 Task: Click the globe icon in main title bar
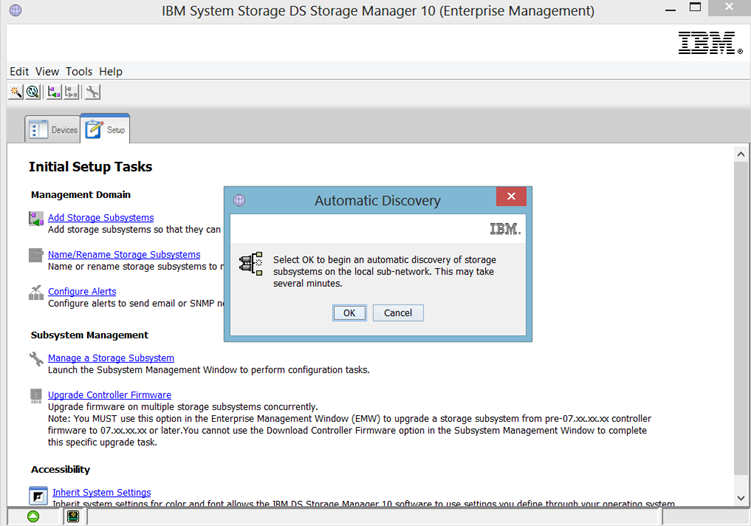coord(15,10)
